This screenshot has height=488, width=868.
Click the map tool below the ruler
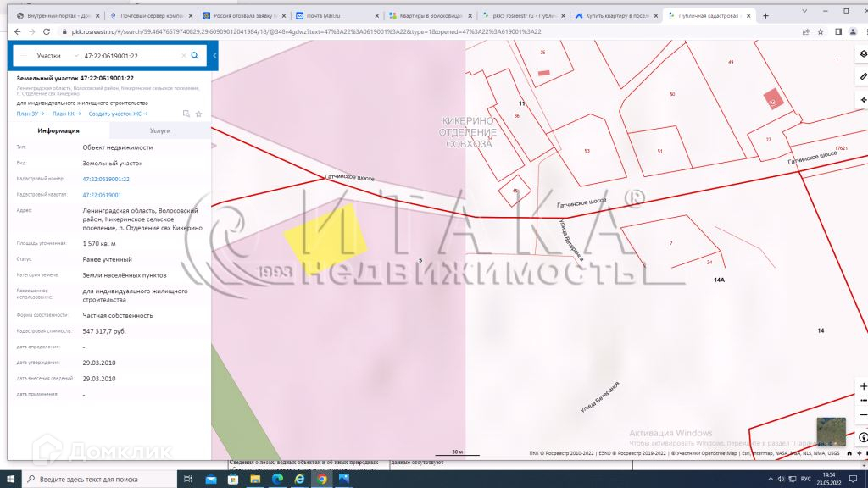[863, 100]
